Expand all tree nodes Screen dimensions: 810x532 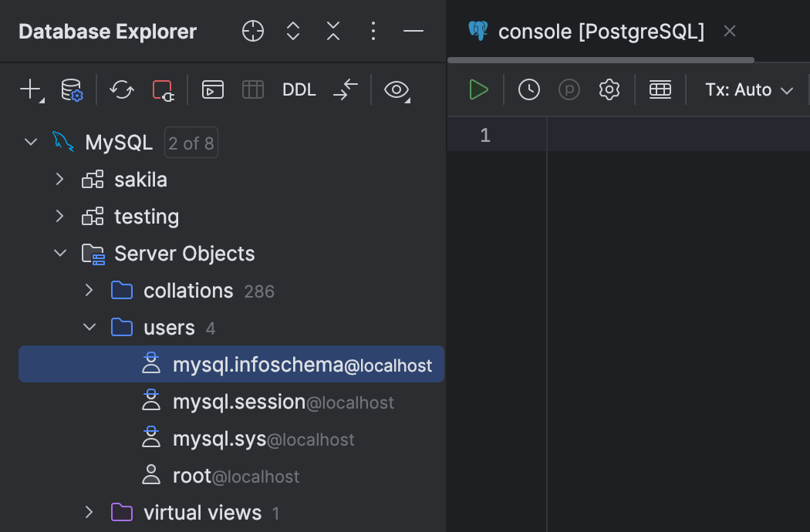(292, 31)
